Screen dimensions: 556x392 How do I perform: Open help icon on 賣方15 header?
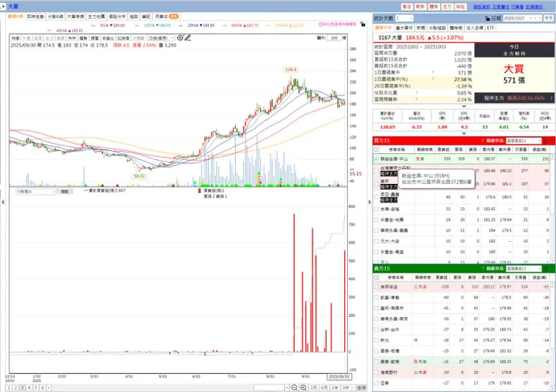[482, 269]
